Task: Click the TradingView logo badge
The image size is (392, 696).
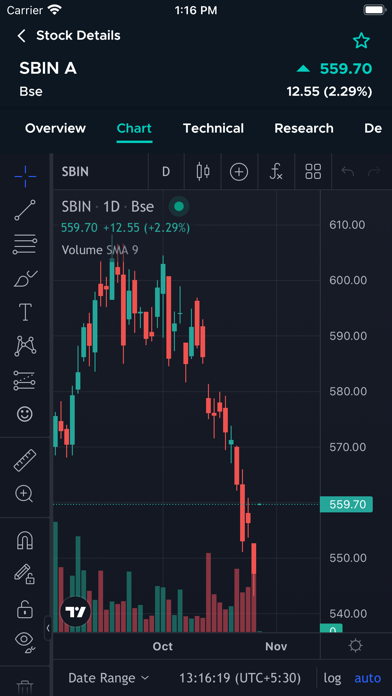Action: pos(75,613)
